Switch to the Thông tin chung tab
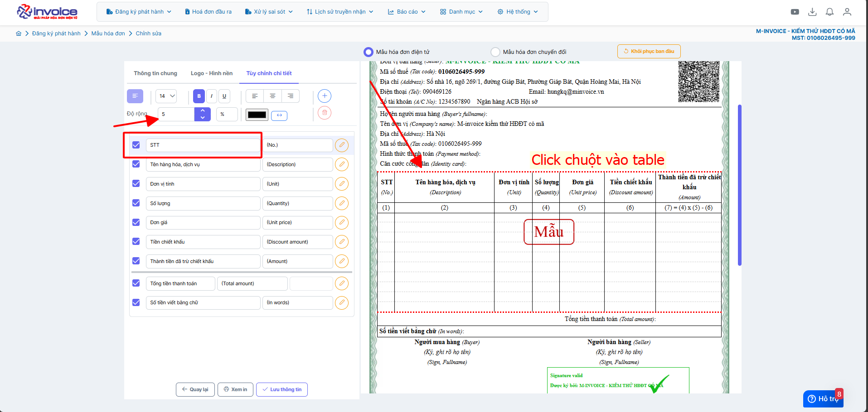 click(155, 73)
